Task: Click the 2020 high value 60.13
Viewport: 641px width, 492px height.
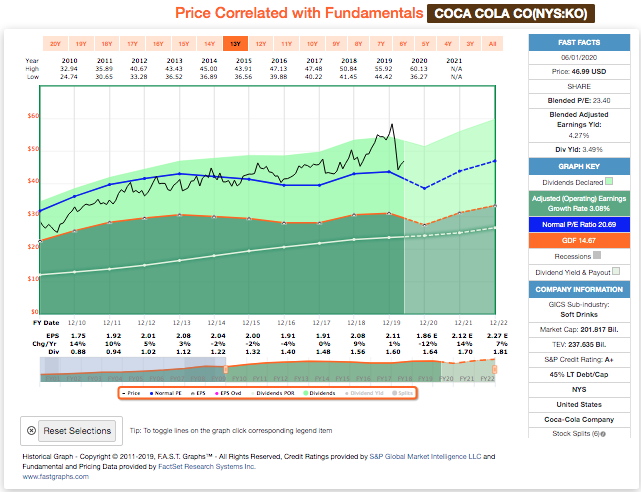Action: tap(419, 69)
